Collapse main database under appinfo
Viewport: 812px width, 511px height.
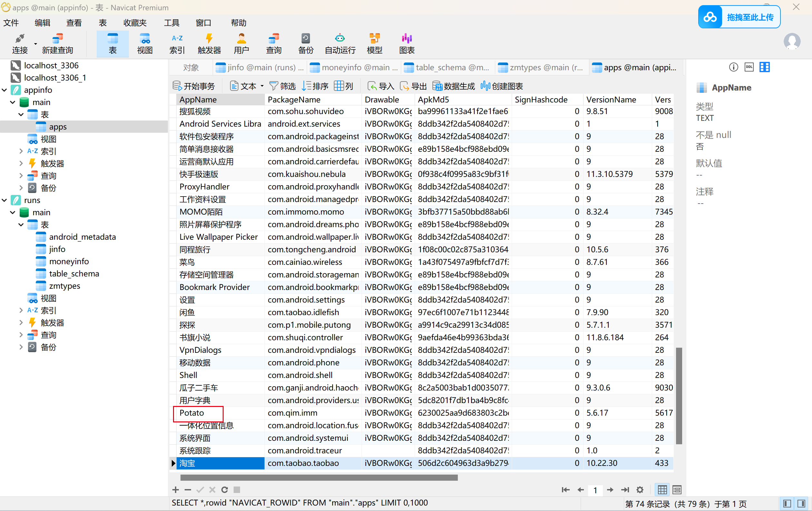[x=13, y=102]
